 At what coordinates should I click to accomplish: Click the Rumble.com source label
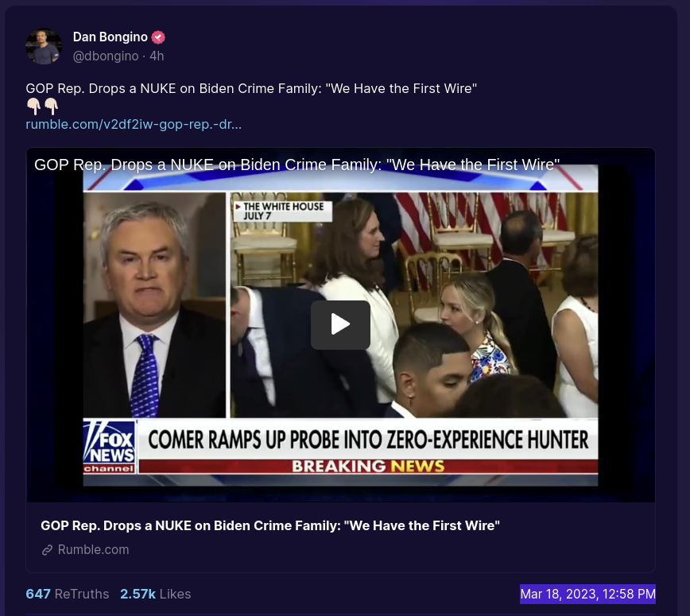pyautogui.click(x=93, y=549)
